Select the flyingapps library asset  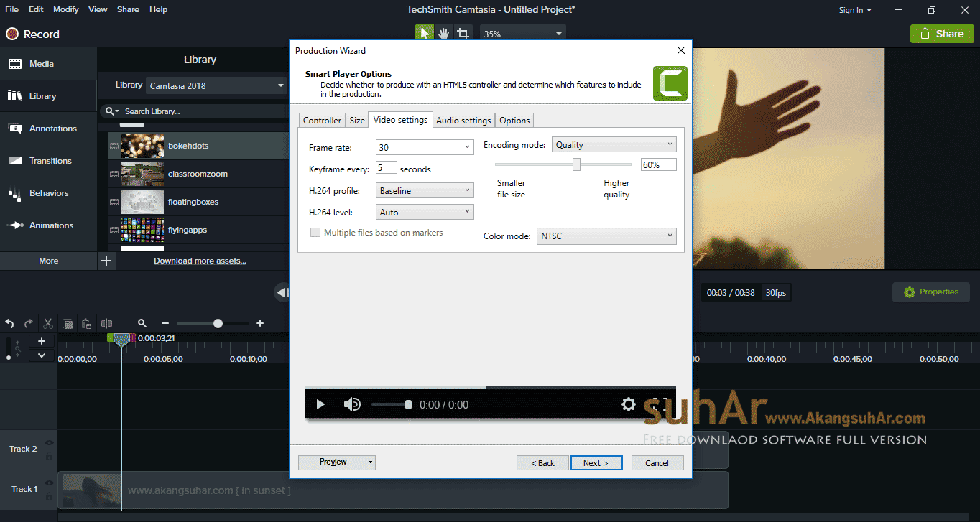pyautogui.click(x=198, y=230)
